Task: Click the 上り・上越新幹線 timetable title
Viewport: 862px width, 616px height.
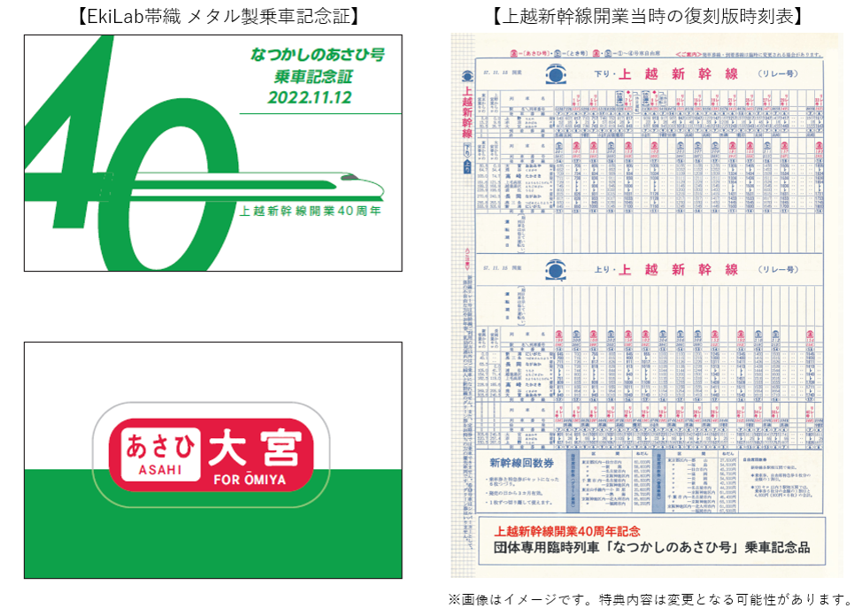Action: pos(666,269)
